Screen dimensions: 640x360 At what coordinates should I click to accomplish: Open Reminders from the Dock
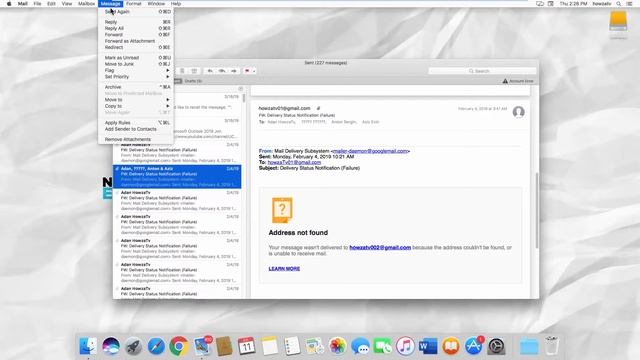pyautogui.click(x=292, y=346)
